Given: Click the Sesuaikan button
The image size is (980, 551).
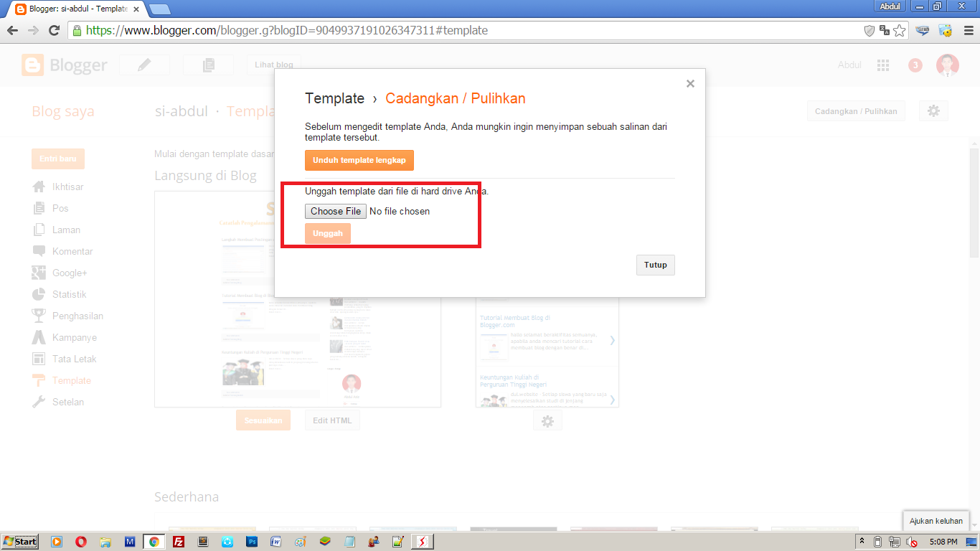Looking at the screenshot, I should coord(263,420).
